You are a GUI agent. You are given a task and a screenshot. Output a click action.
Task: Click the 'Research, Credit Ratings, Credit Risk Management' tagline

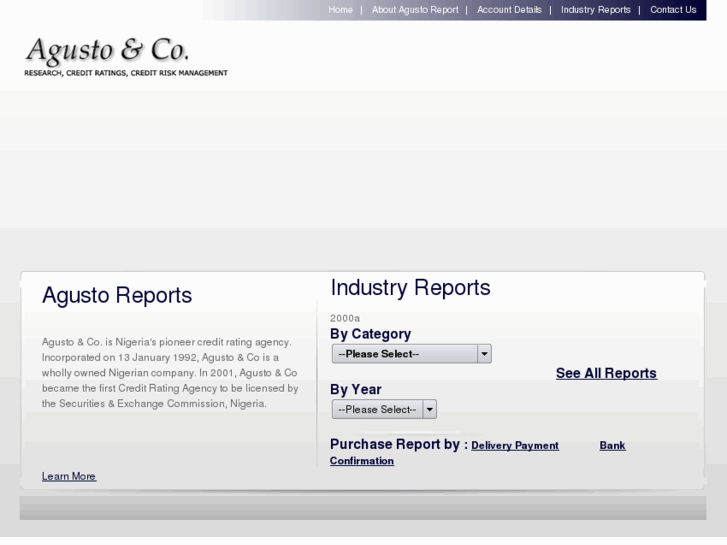coord(126,73)
